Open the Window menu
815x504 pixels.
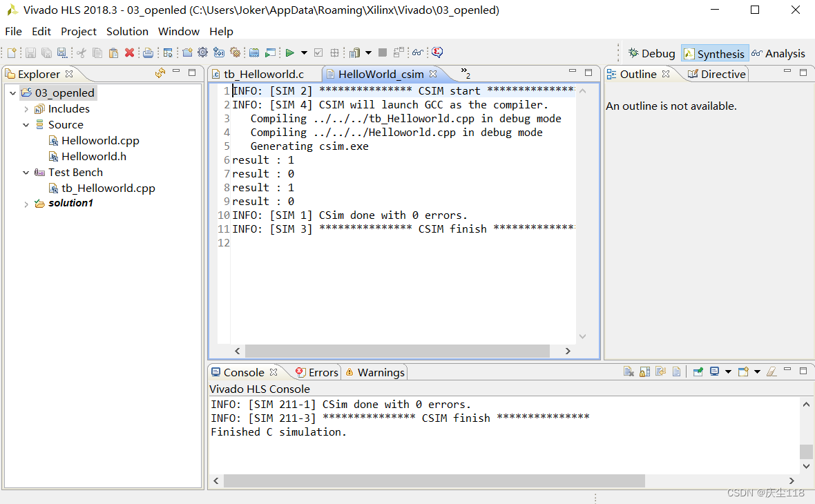coord(179,31)
